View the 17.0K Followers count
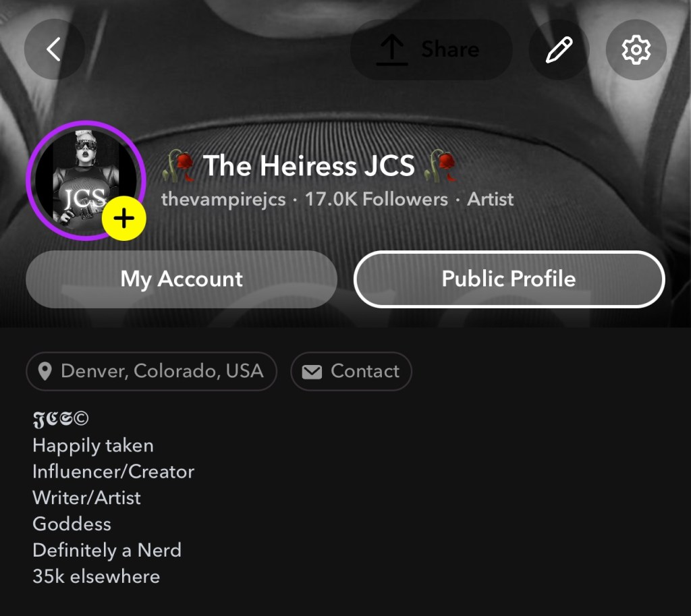Screen dimensions: 691x616 click(376, 200)
